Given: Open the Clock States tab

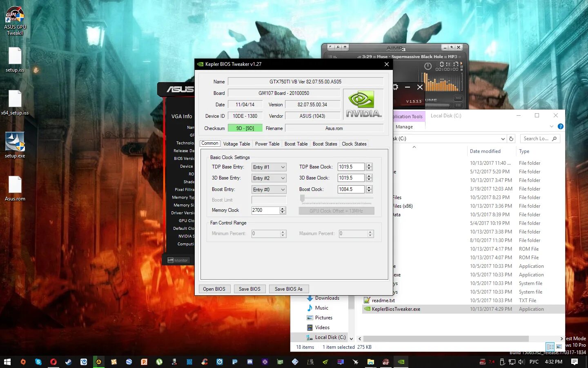Looking at the screenshot, I should click(354, 144).
